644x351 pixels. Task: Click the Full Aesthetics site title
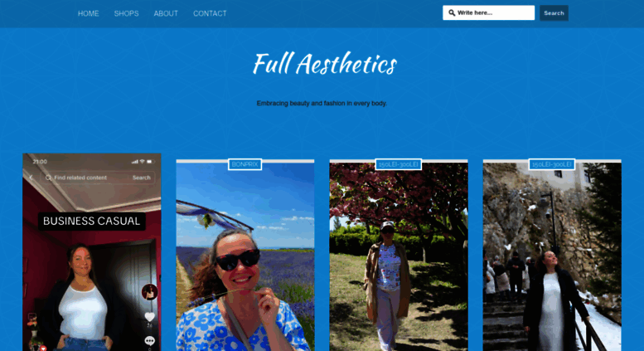[324, 64]
